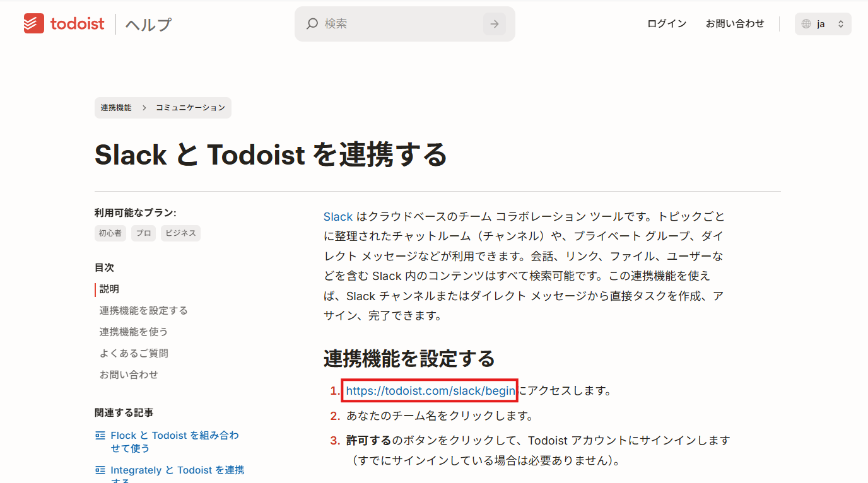Click the 目次 heading
The width and height of the screenshot is (868, 483).
coord(104,268)
